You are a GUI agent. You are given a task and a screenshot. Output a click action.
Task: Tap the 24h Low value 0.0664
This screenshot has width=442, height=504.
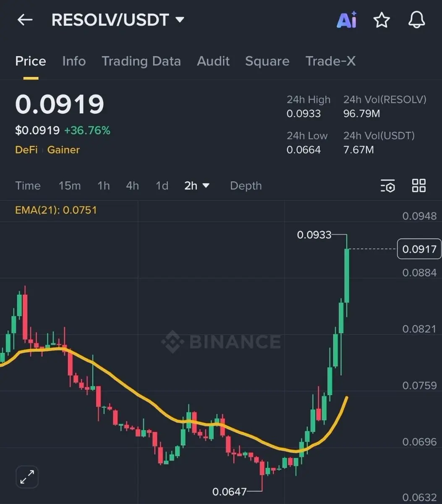pos(303,150)
